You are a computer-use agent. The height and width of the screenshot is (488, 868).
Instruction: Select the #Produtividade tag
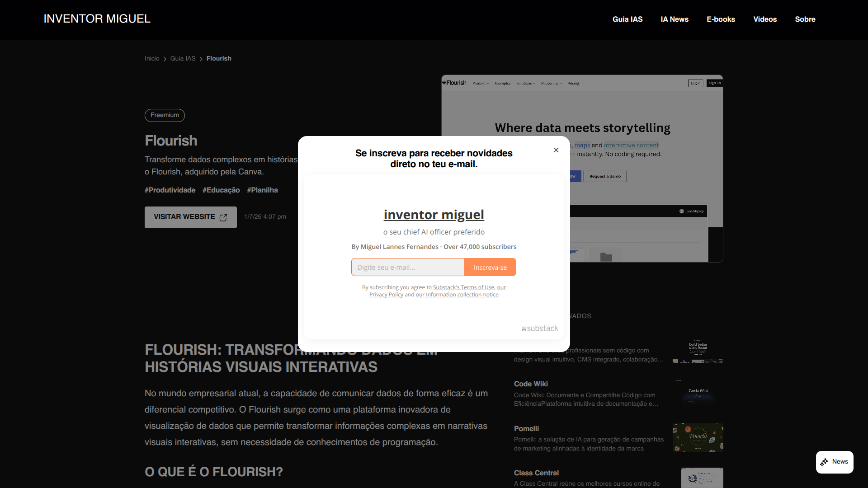point(170,190)
